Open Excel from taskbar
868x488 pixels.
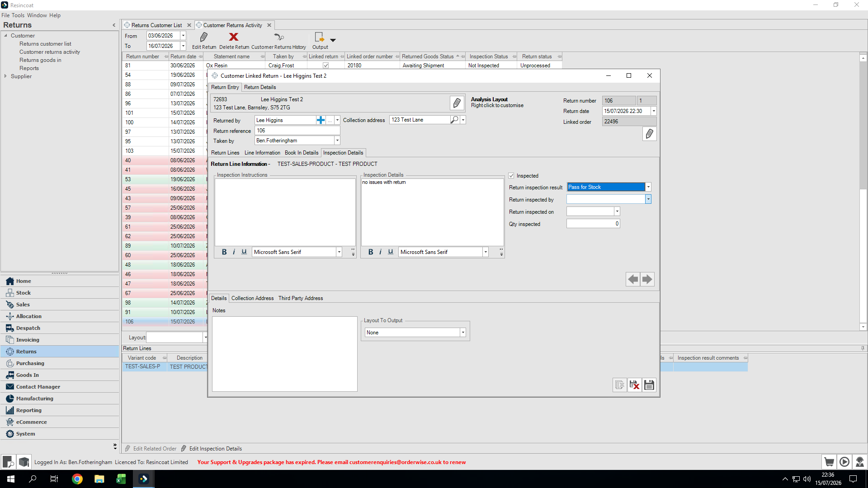click(x=121, y=479)
